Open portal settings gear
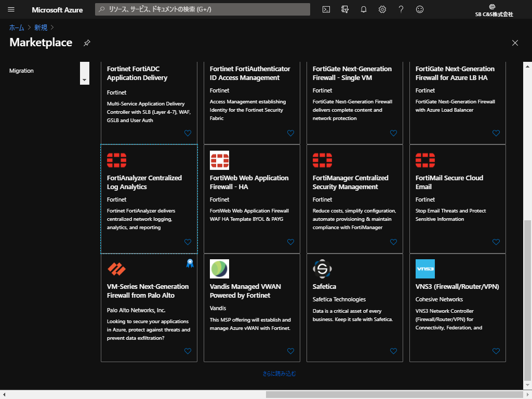 tap(382, 9)
